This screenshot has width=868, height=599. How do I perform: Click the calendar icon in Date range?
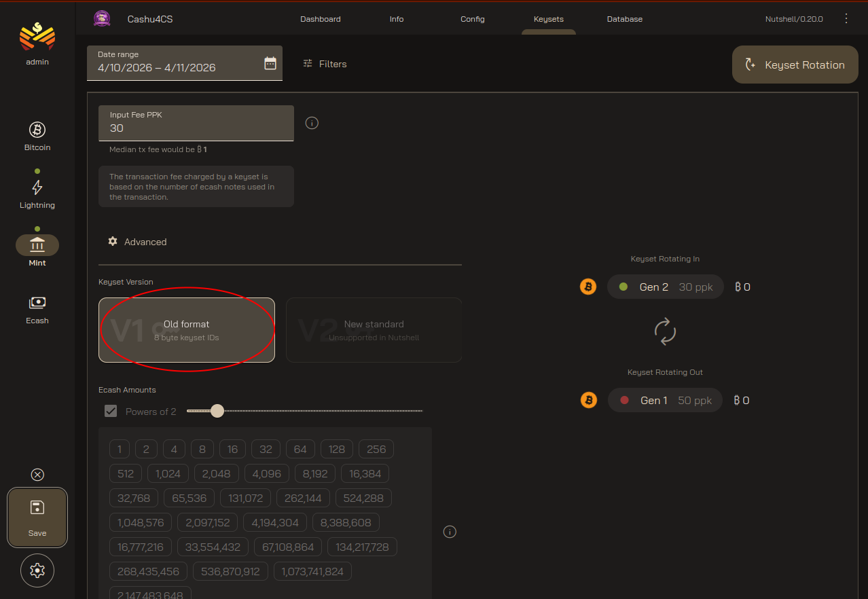tap(270, 64)
